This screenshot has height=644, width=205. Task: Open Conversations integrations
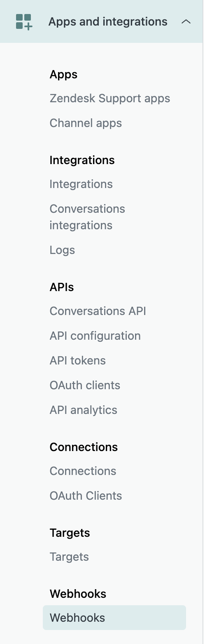tap(87, 217)
